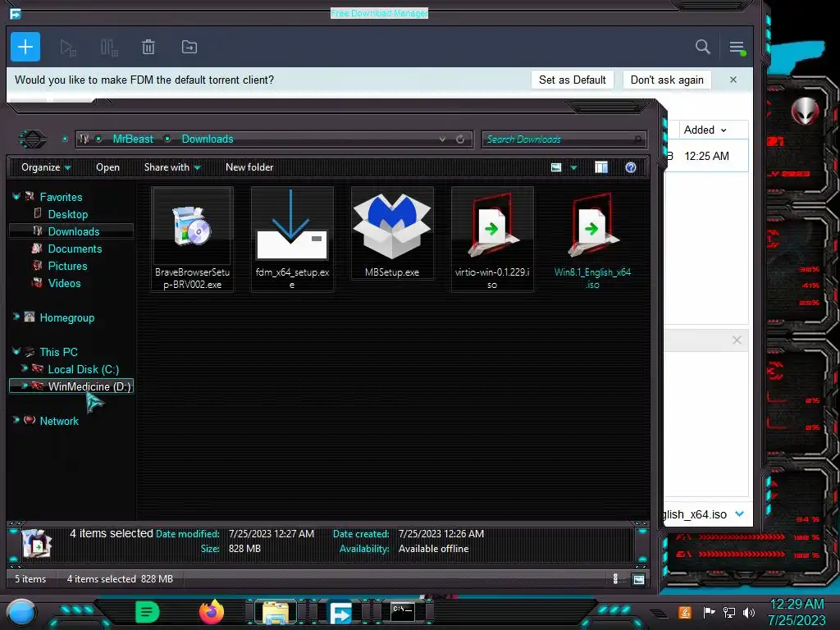840x630 pixels.
Task: Click Set as Default button
Action: [x=572, y=80]
